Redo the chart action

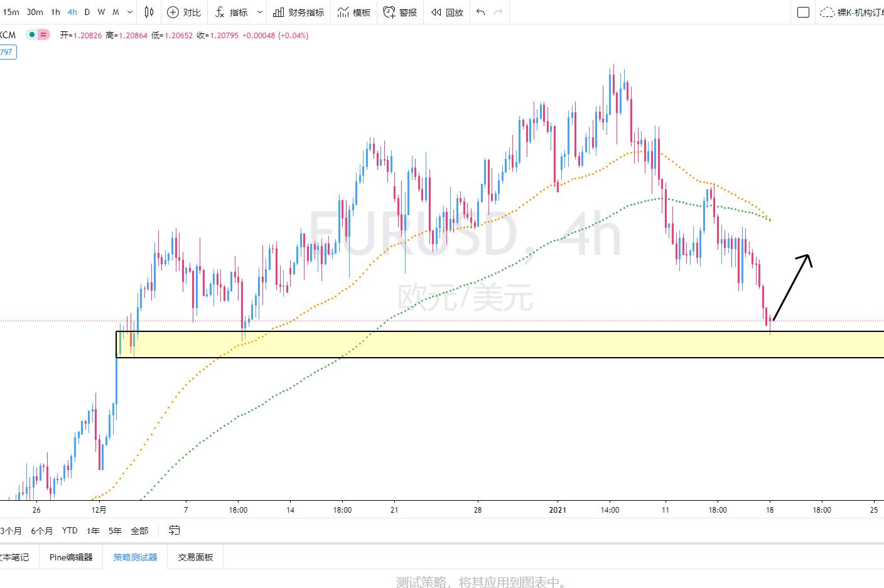pos(499,12)
